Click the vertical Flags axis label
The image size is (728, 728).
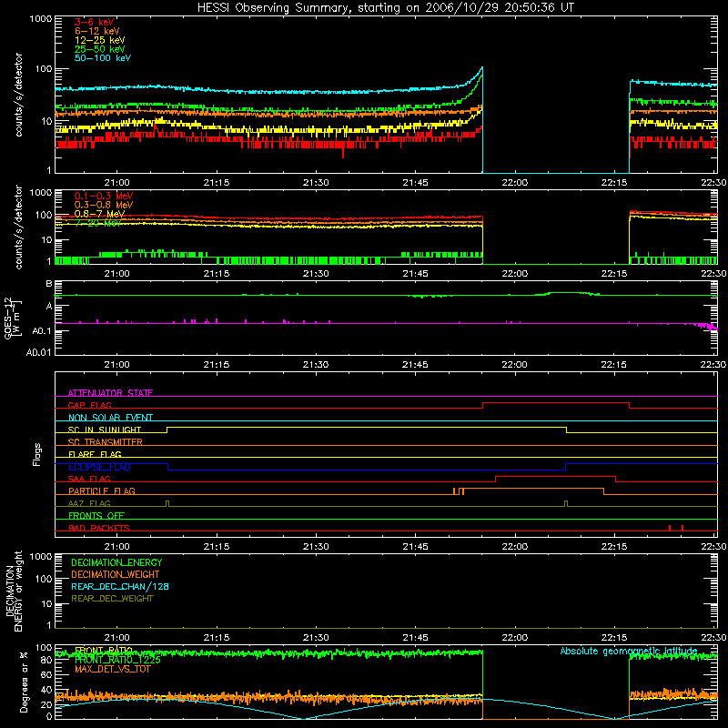point(36,454)
